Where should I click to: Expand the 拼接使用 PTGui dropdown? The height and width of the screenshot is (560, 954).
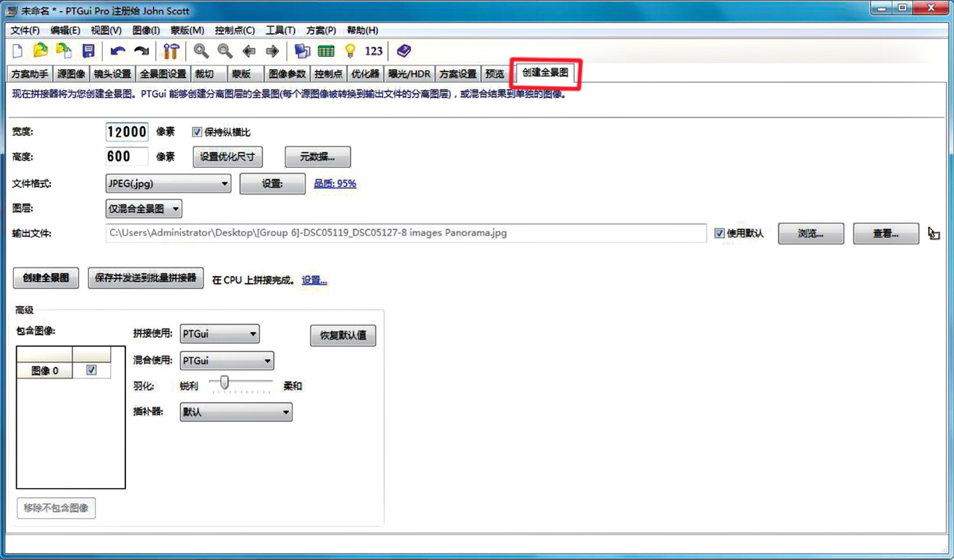[219, 333]
